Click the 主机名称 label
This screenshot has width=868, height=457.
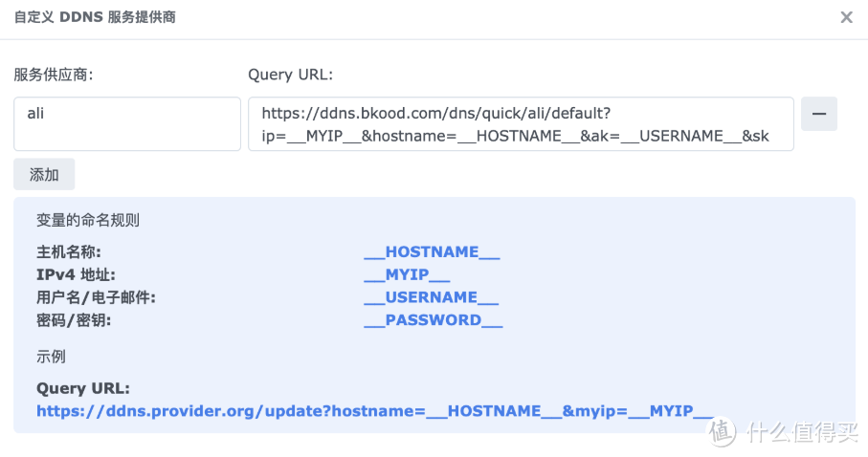68,252
